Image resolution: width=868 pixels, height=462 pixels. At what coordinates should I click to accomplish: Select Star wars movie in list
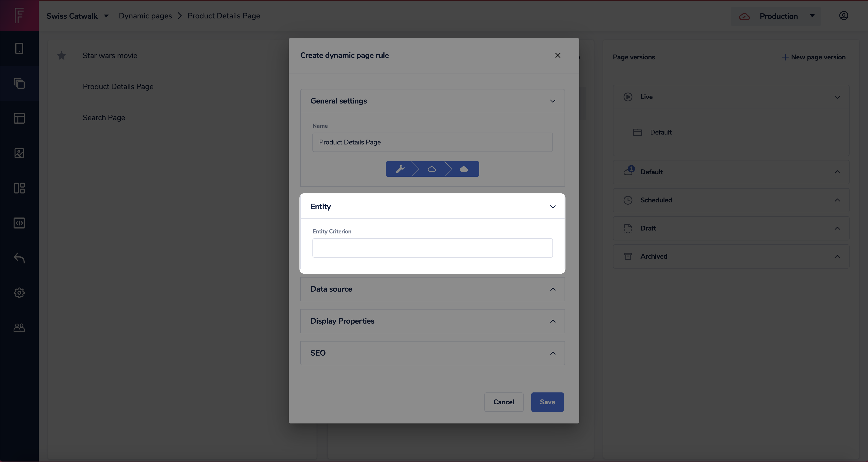110,56
